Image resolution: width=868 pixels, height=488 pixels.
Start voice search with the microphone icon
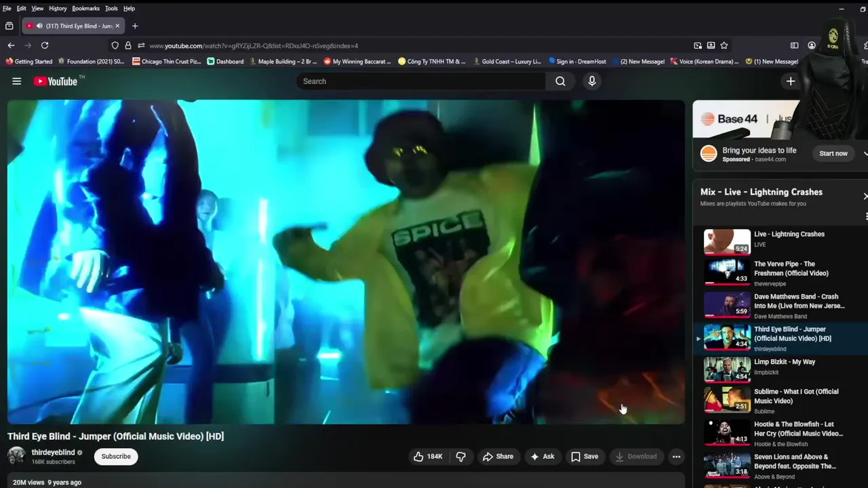pos(592,81)
